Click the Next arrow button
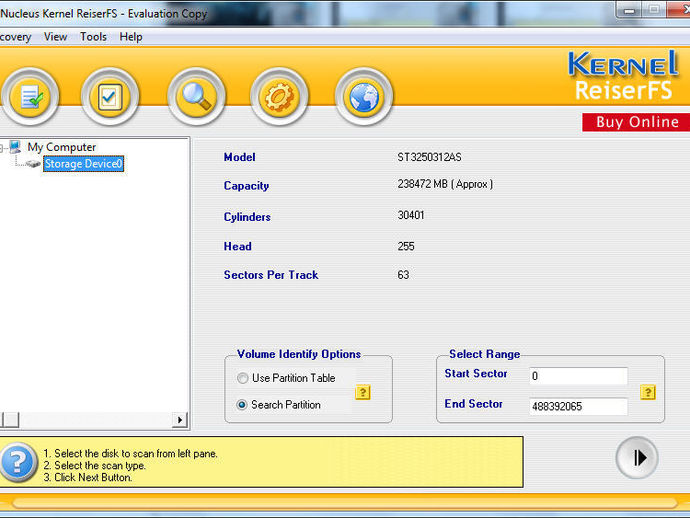Screen dimensions: 690x518 coord(637,458)
